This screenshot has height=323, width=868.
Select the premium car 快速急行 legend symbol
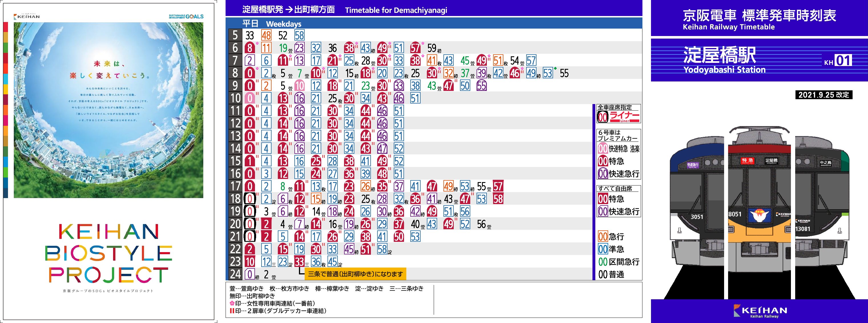tap(602, 174)
